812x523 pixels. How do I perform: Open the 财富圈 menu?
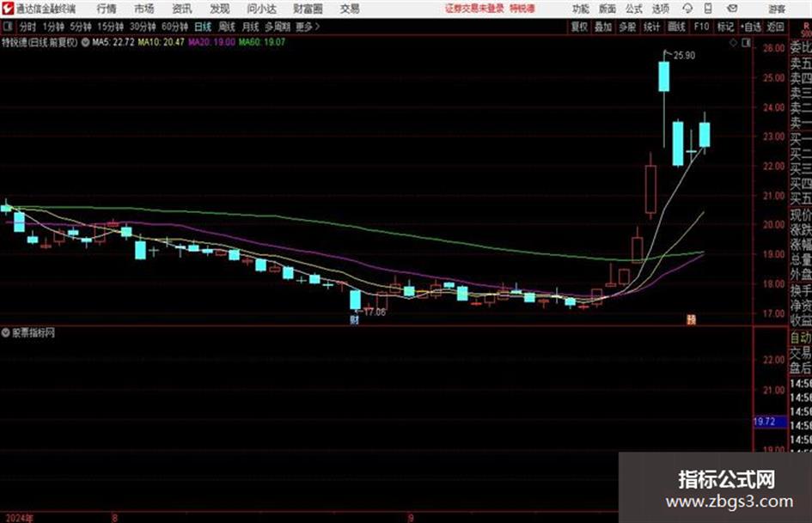click(x=308, y=9)
